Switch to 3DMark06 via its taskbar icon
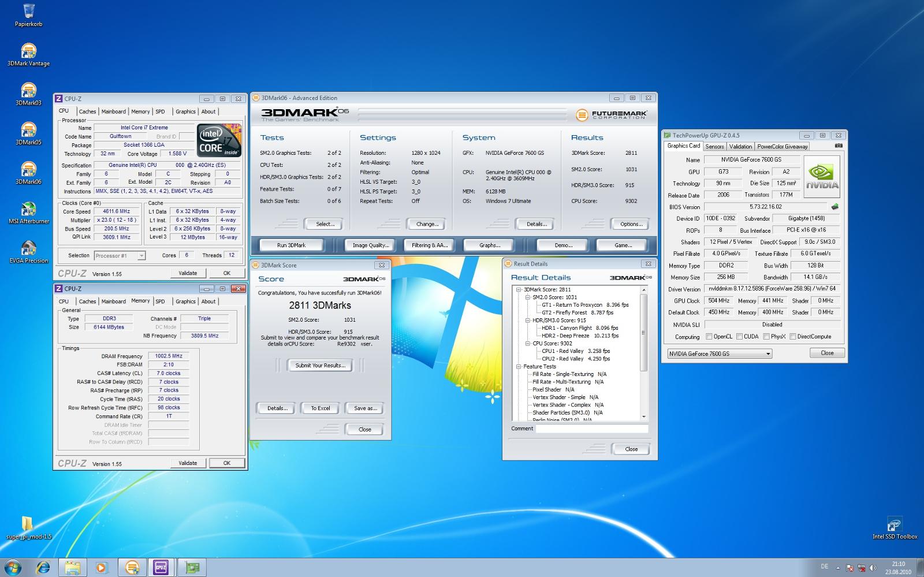Viewport: 924px width, 577px height. 132,568
